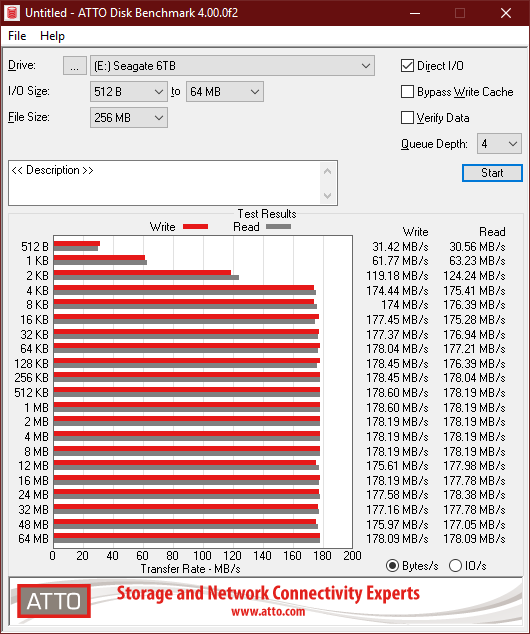Minimize the ATTO Disk Benchmark window
The image size is (530, 634).
[415, 13]
